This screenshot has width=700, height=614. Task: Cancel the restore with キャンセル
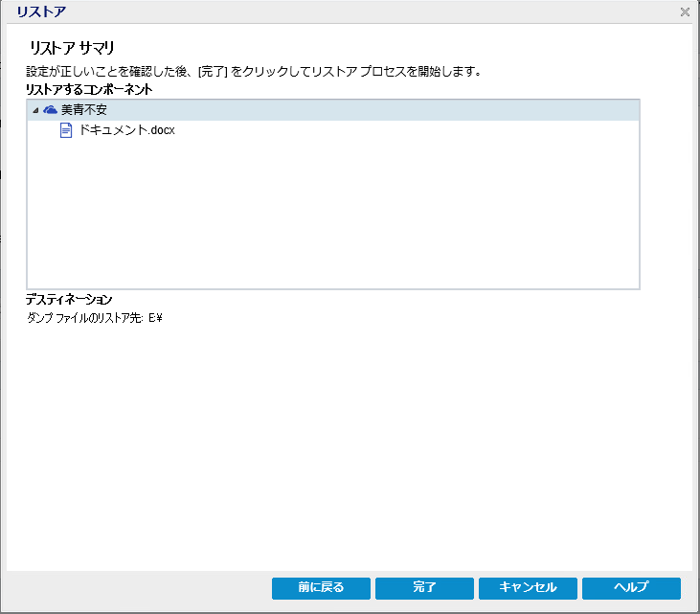528,587
